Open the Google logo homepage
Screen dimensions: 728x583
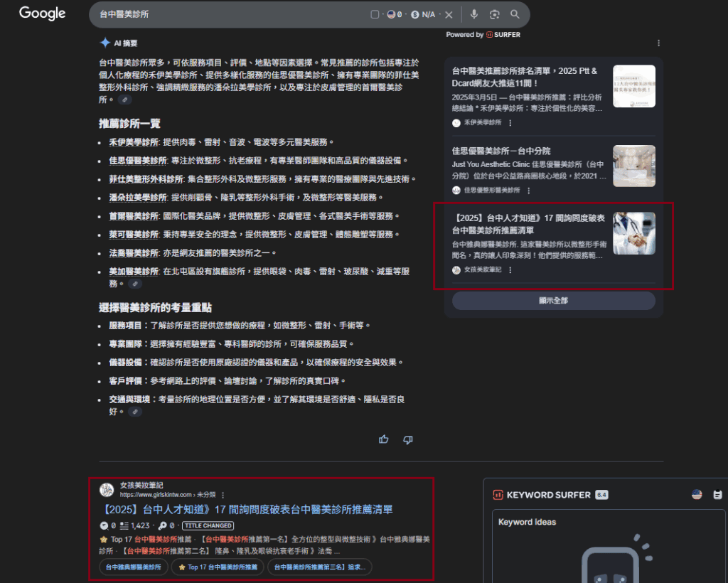pyautogui.click(x=42, y=14)
